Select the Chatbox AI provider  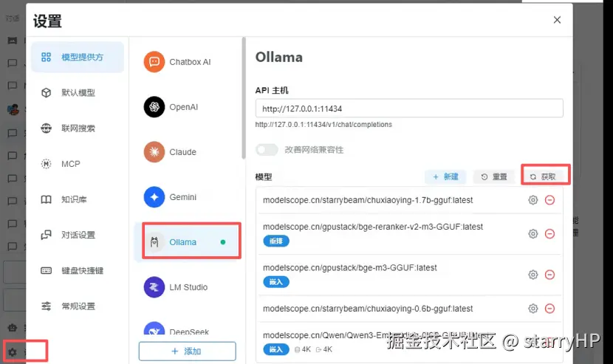click(x=187, y=62)
